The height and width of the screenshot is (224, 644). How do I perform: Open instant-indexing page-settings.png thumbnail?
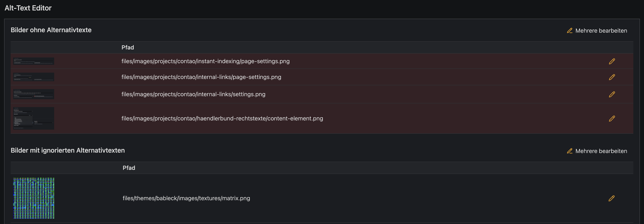click(34, 61)
